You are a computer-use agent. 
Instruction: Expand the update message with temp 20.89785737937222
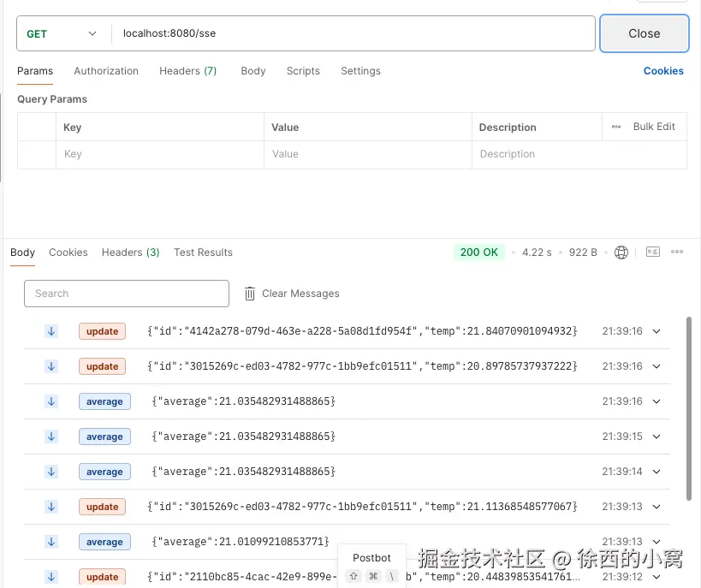click(x=656, y=366)
